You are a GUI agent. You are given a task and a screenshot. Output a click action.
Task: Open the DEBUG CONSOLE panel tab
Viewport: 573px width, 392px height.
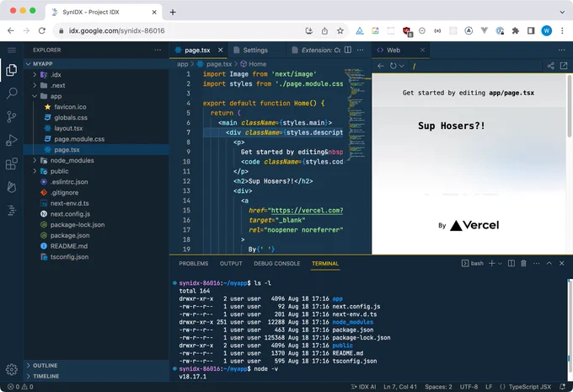(276, 263)
